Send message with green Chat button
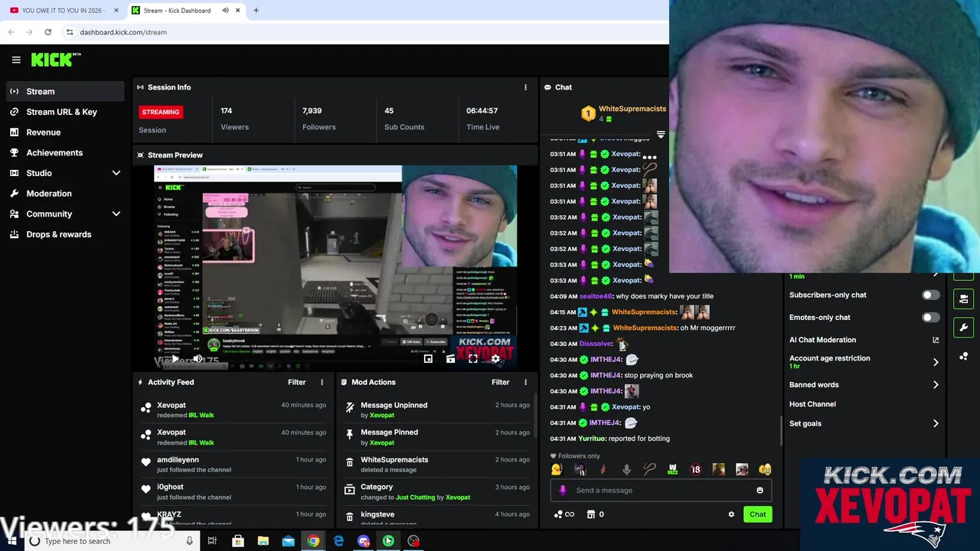Image resolution: width=980 pixels, height=551 pixels. 757,514
